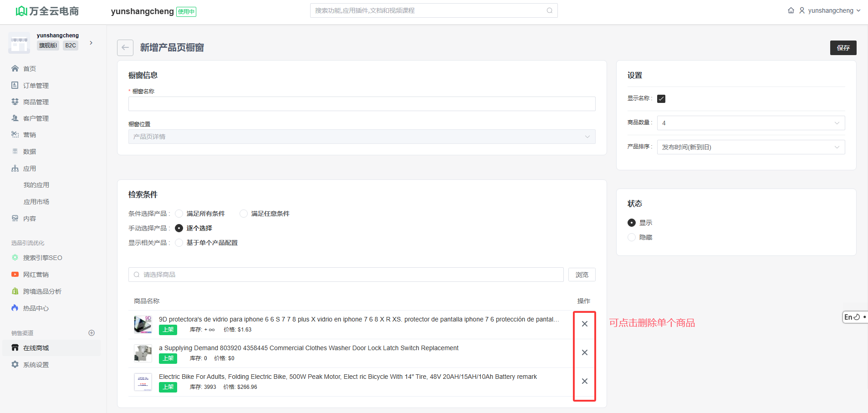This screenshot has height=413, width=868.
Task: Delete the Clothes Washer Door Lock product
Action: point(585,352)
